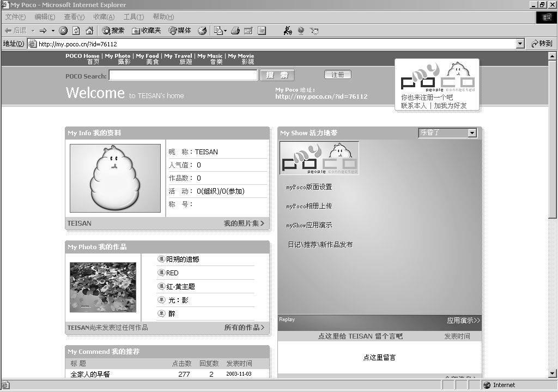This screenshot has height=392, width=558.
Task: Click the 加我为好友 add friend link
Action: [450, 106]
